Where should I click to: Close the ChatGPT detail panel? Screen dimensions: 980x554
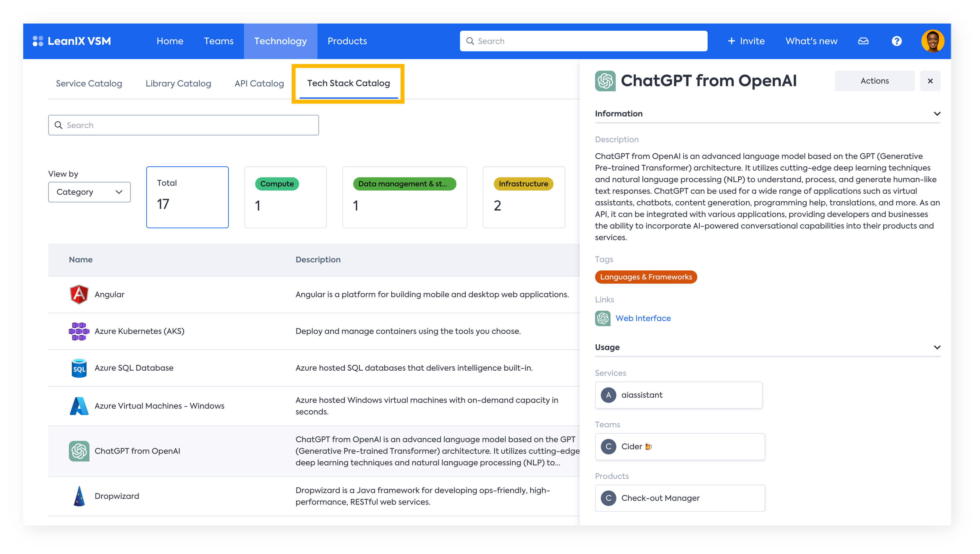(930, 81)
